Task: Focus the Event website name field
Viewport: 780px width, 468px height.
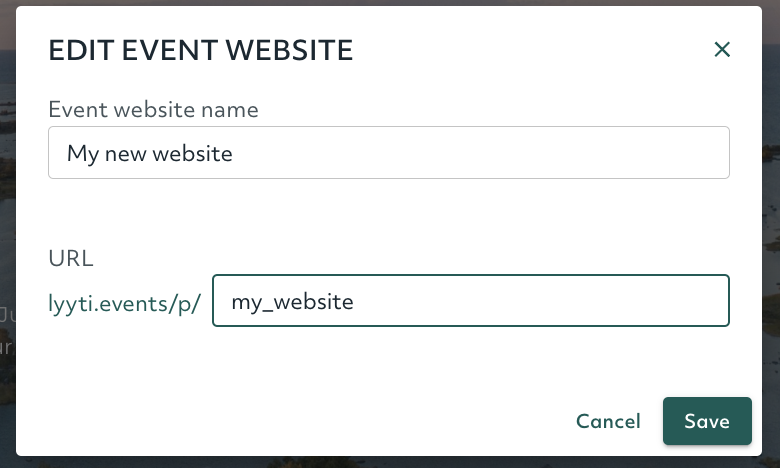Action: [389, 153]
